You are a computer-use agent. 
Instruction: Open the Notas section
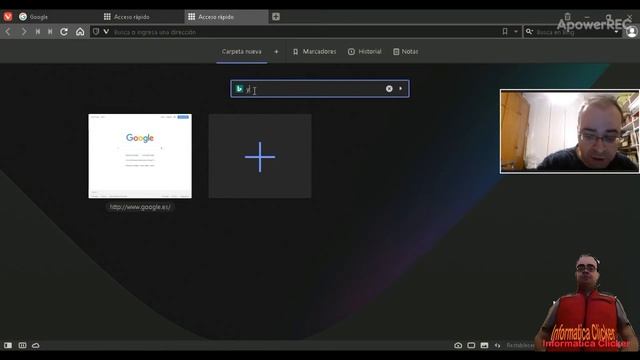406,51
